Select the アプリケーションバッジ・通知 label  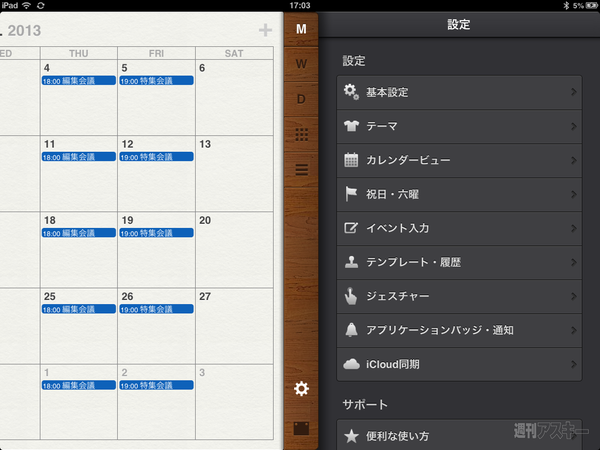tap(440, 330)
